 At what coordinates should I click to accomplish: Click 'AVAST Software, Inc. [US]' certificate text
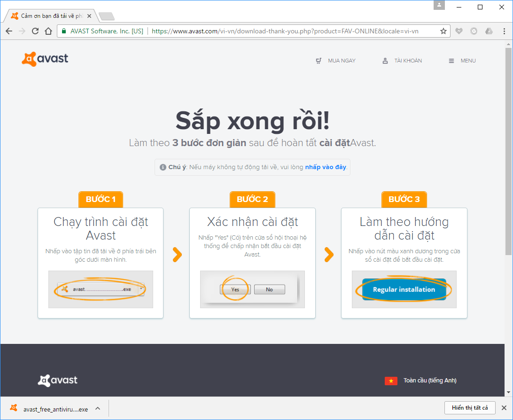pos(107,31)
